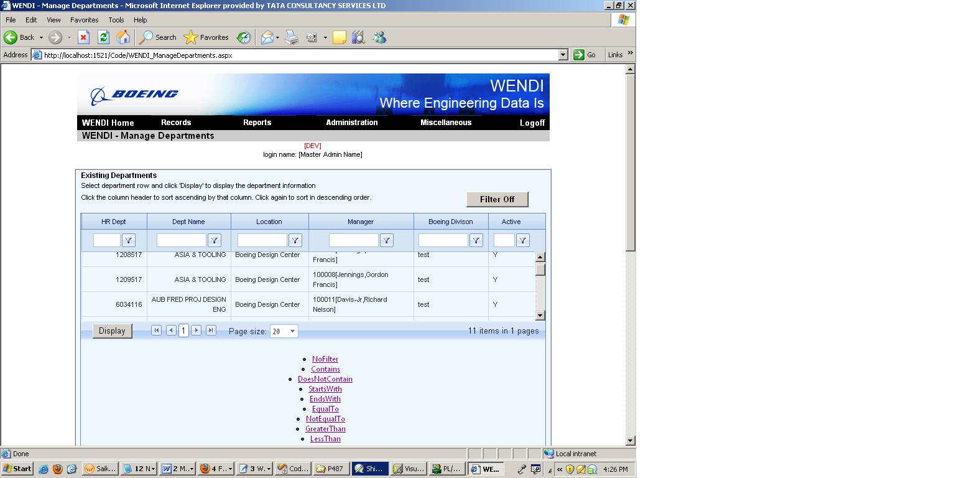The height and width of the screenshot is (478, 980).
Task: Click Logoff in the navigation bar
Action: [x=532, y=123]
